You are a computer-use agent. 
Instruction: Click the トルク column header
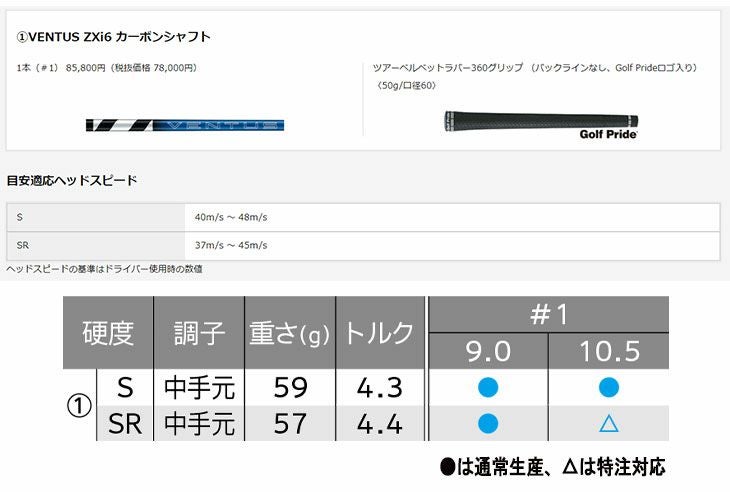[x=380, y=333]
